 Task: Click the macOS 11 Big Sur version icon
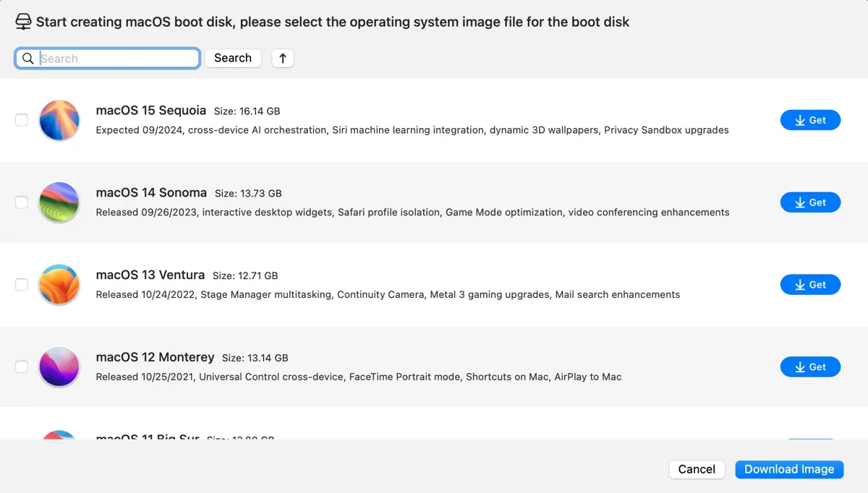(59, 434)
